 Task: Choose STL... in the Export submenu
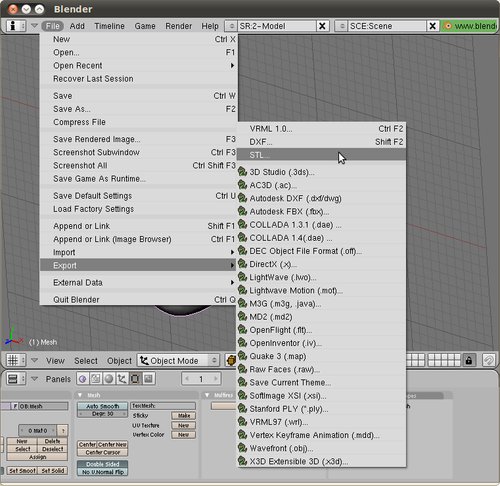321,155
